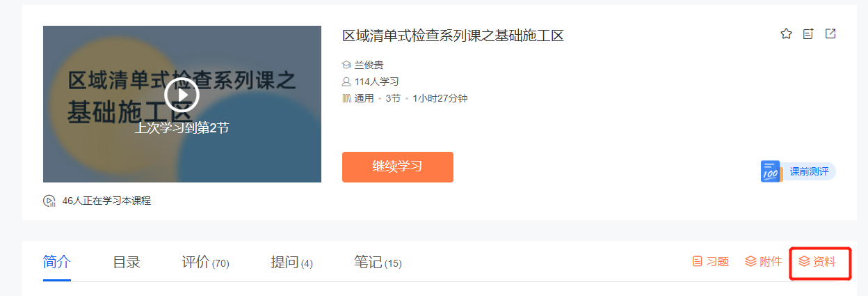
Task: Click the star favorite icon
Action: 786,33
